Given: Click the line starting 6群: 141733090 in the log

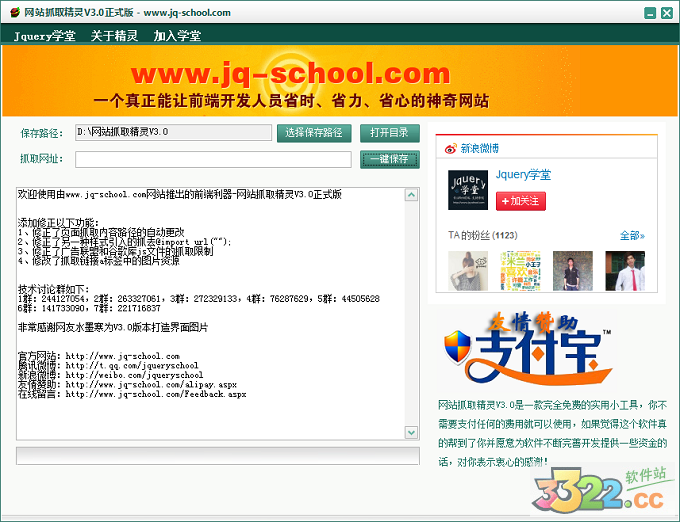Looking at the screenshot, I should (89, 308).
